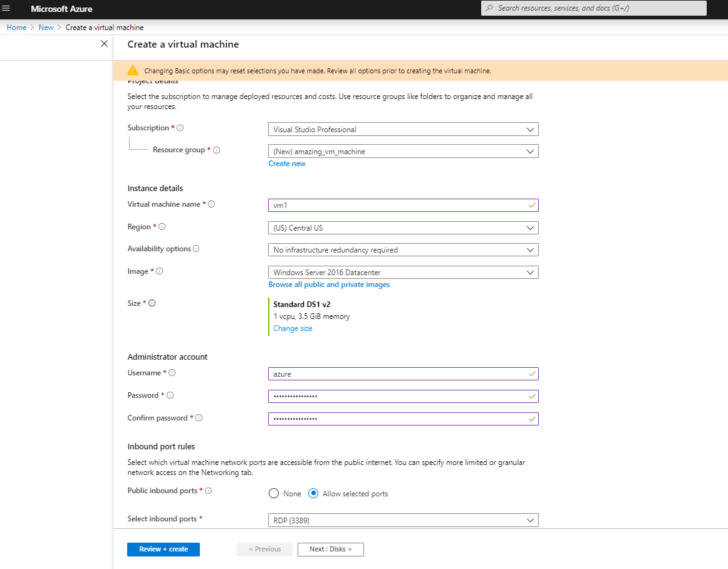Viewport: 728px width, 569px height.
Task: Click the Review + create button
Action: tap(163, 549)
